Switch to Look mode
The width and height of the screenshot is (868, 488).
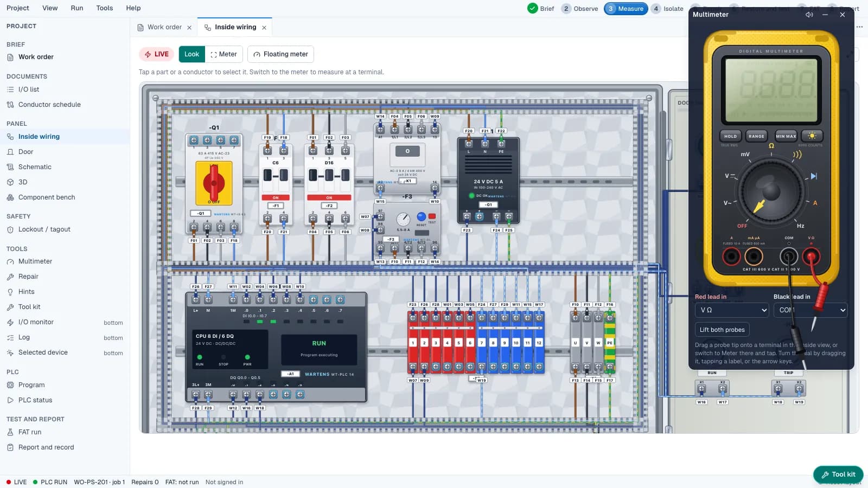(192, 54)
